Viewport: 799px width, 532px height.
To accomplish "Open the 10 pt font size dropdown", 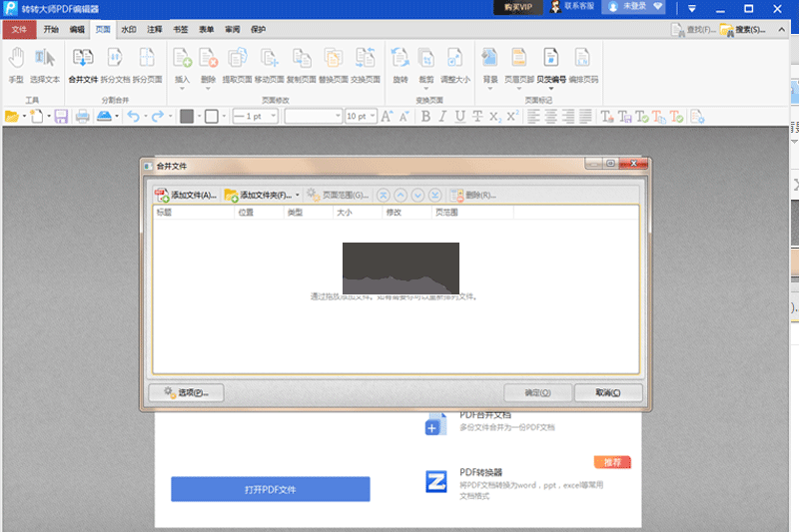I will (373, 116).
